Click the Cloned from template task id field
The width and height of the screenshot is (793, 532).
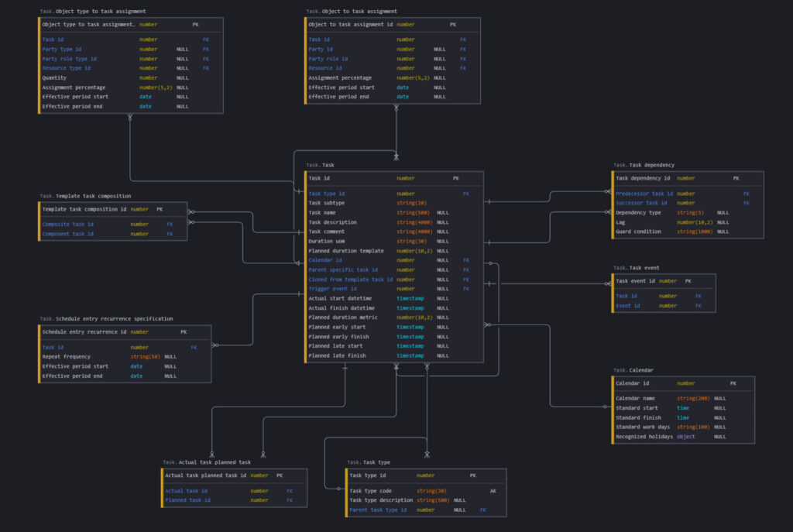pyautogui.click(x=351, y=280)
